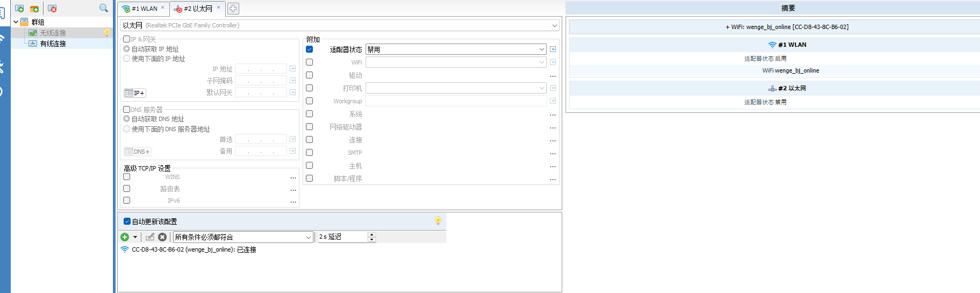Decrease the 2 s 延迟 spinner value
This screenshot has width=980, height=293.
(x=371, y=240)
